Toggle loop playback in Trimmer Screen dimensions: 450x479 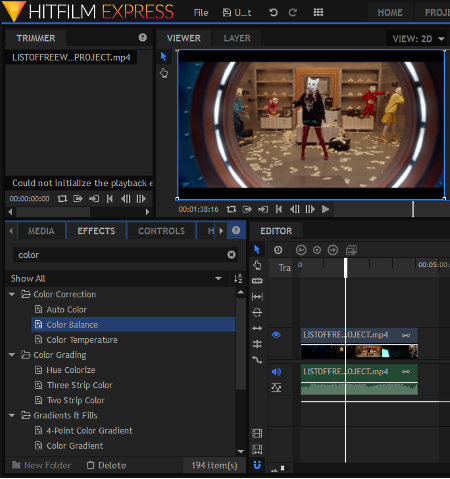tap(62, 199)
